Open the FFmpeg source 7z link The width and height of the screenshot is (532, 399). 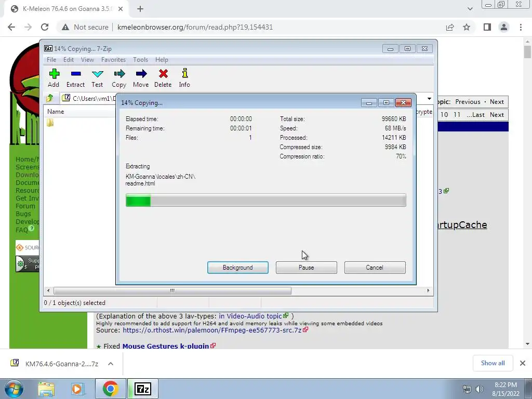pos(212,330)
